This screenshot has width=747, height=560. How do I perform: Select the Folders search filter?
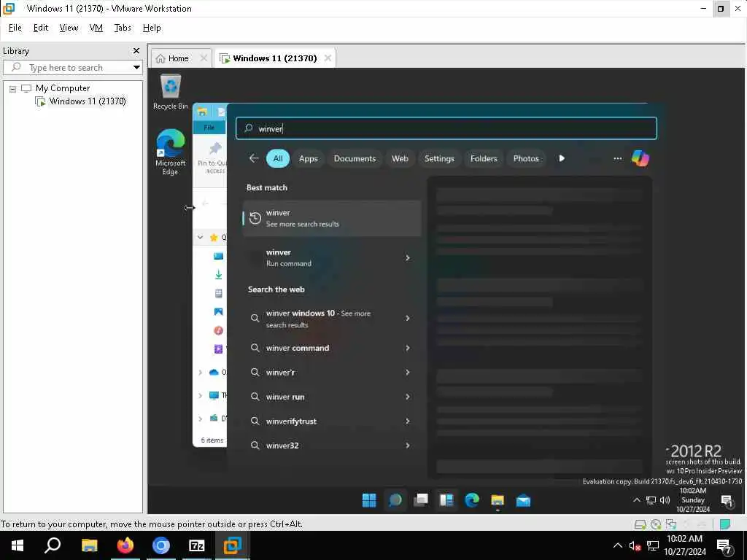[484, 158]
